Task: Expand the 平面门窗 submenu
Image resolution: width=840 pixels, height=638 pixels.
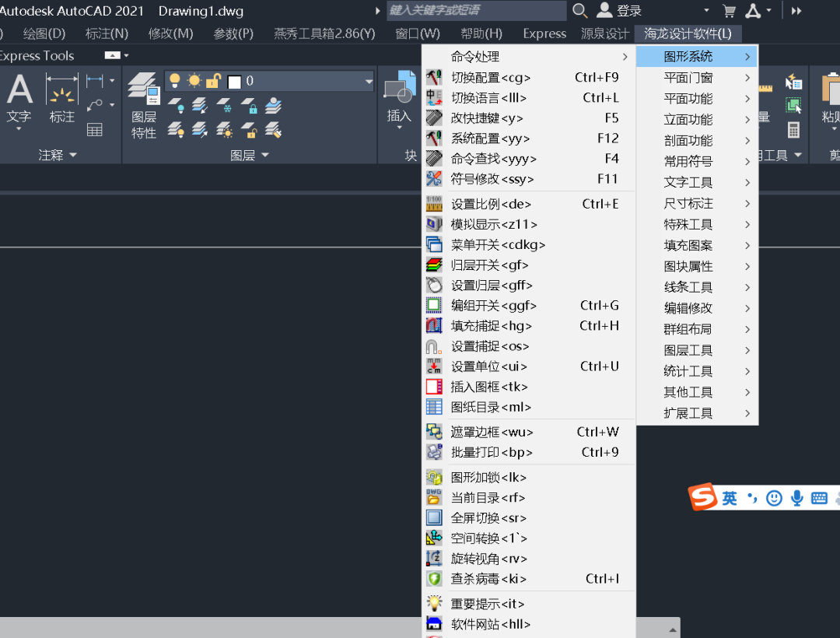Action: coord(697,78)
